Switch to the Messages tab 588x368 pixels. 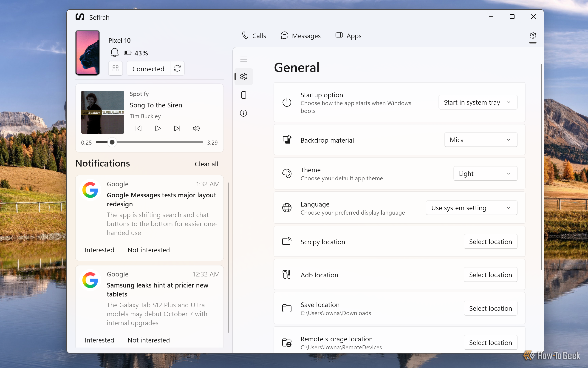[x=301, y=36]
